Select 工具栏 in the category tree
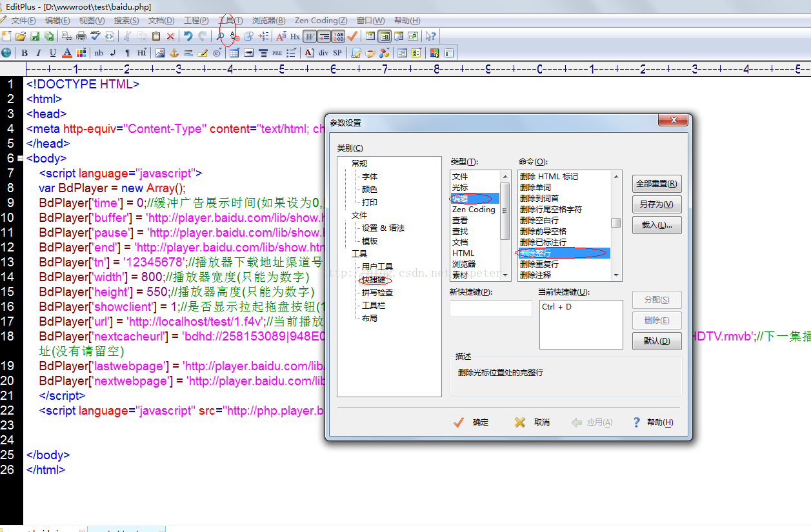This screenshot has width=811, height=532. tap(374, 306)
